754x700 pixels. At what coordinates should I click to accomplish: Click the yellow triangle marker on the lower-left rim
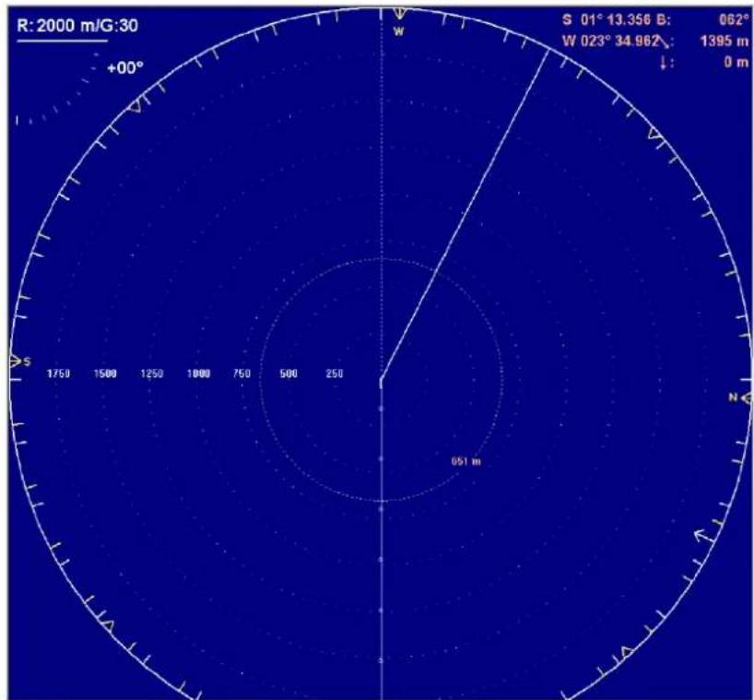click(x=107, y=624)
